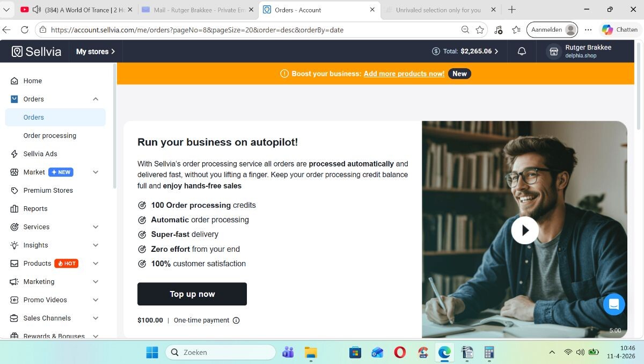The width and height of the screenshot is (644, 364).
Task: Expand the Insights sidebar section
Action: (x=96, y=245)
